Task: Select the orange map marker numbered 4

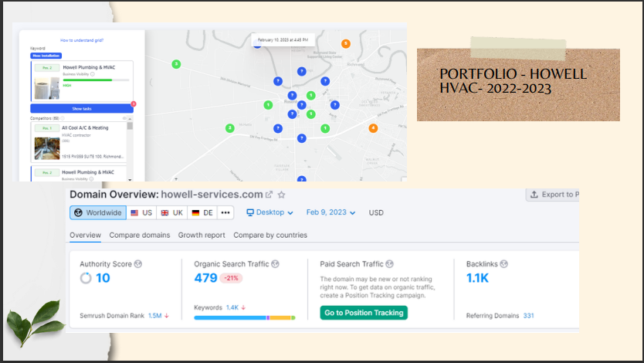Action: [x=373, y=128]
